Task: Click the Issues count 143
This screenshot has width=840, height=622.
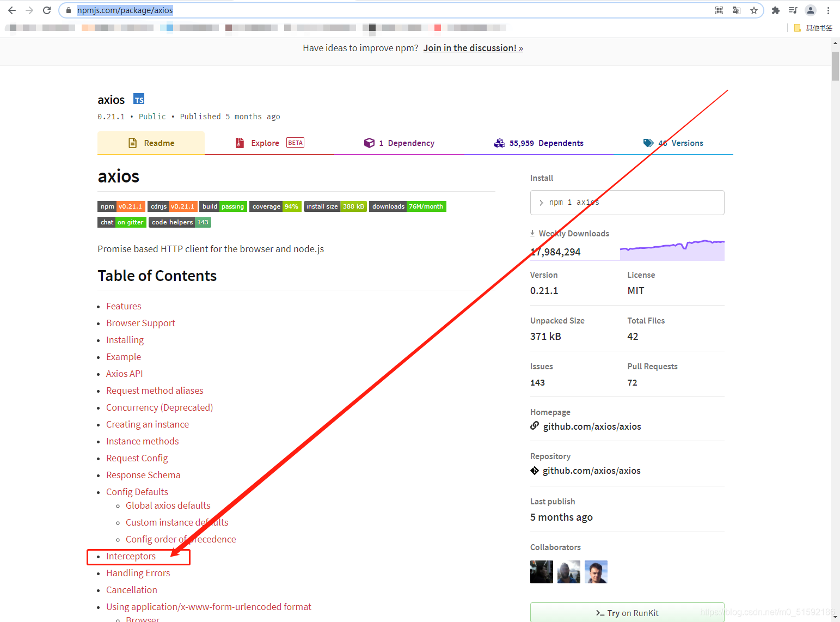Action: (x=537, y=382)
